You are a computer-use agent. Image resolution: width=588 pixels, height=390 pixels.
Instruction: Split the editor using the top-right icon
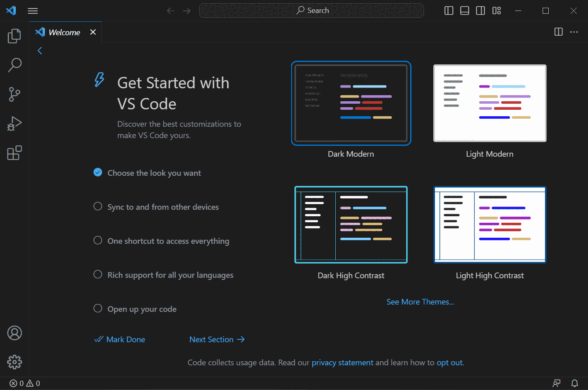558,32
